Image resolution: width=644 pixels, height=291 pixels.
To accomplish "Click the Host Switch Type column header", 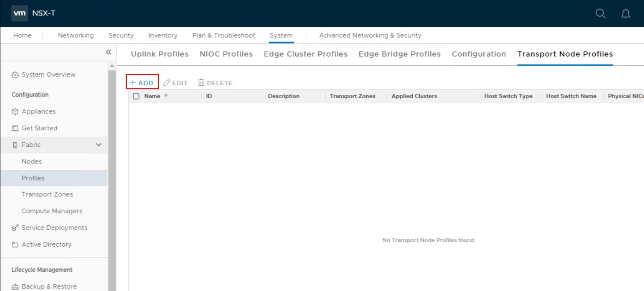I will pyautogui.click(x=509, y=96).
